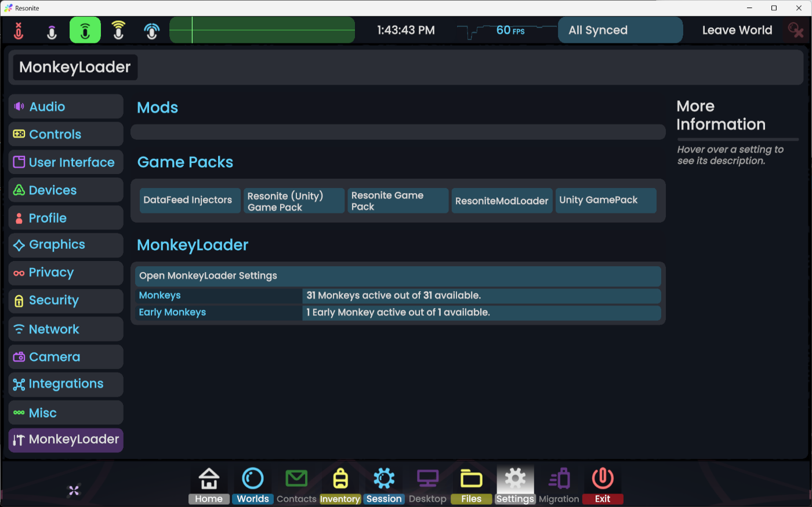The width and height of the screenshot is (812, 507).
Task: Maximize the Resonite window
Action: [x=774, y=8]
